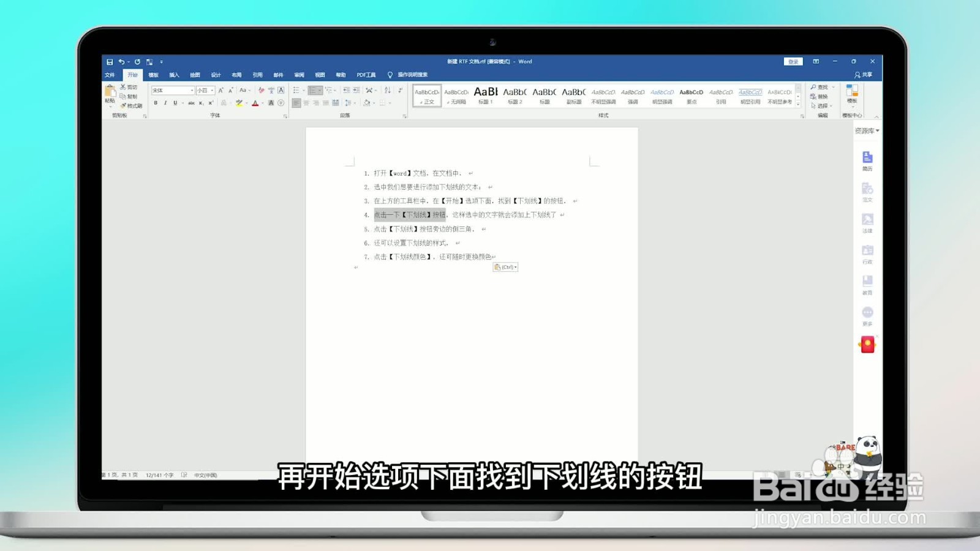The width and height of the screenshot is (980, 551).
Task: Click the 登录 sign-in button
Action: 793,62
